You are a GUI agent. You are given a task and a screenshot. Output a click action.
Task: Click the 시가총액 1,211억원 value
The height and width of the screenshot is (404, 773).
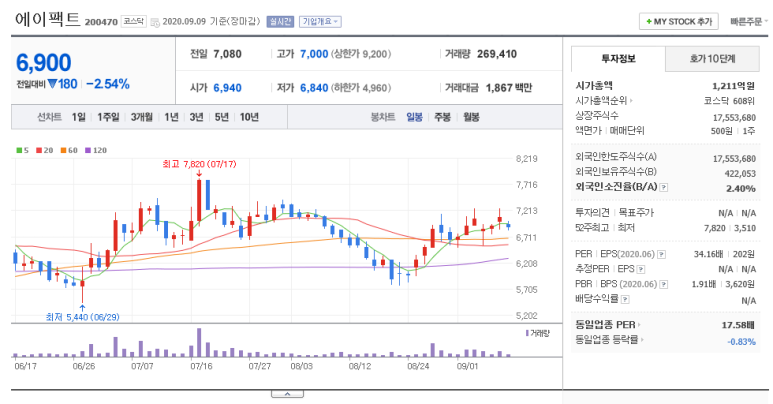coord(734,86)
